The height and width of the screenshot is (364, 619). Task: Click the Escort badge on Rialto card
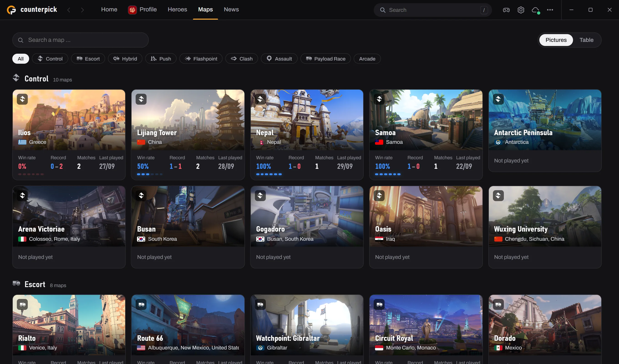click(x=22, y=304)
